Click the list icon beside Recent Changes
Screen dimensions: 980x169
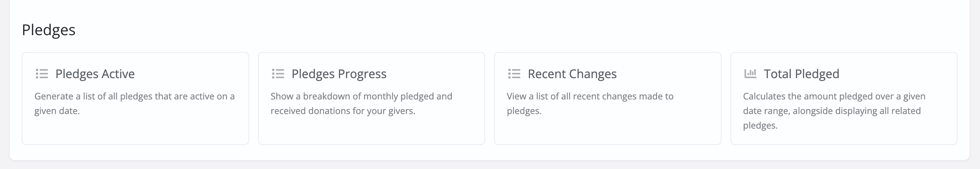[514, 73]
